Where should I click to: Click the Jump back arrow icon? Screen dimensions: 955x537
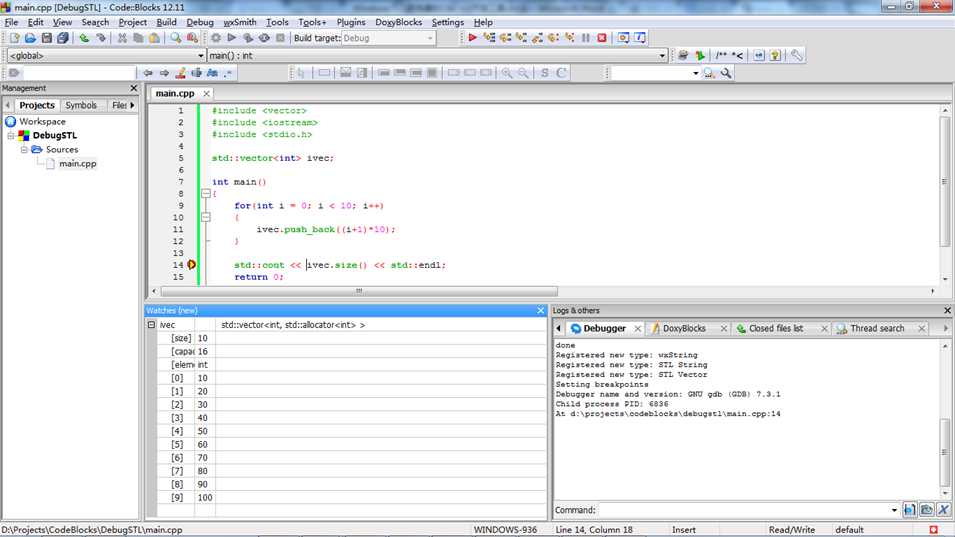click(x=148, y=73)
